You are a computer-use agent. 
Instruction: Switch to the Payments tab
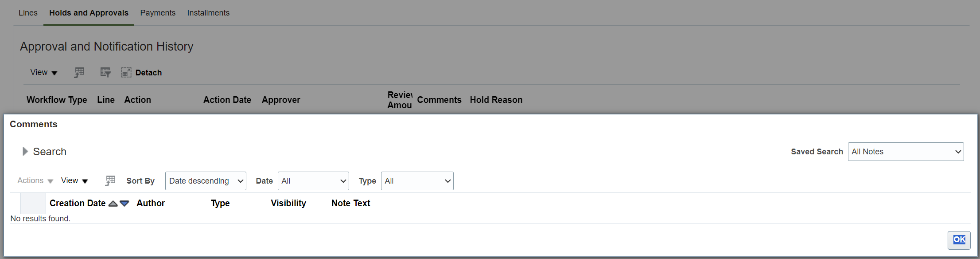(x=158, y=12)
